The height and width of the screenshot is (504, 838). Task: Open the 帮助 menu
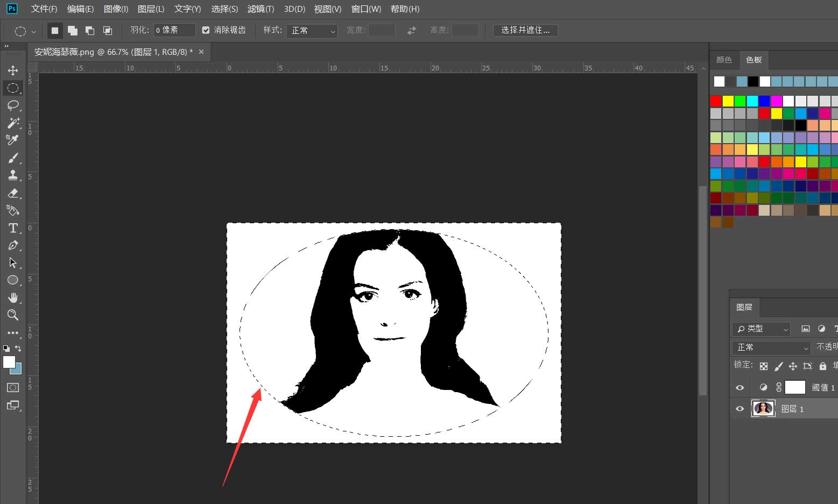click(x=405, y=9)
